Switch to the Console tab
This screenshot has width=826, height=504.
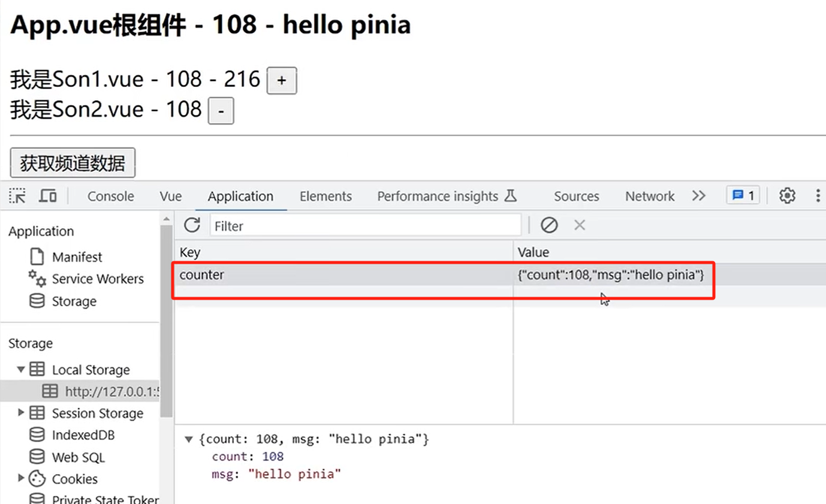click(x=110, y=196)
